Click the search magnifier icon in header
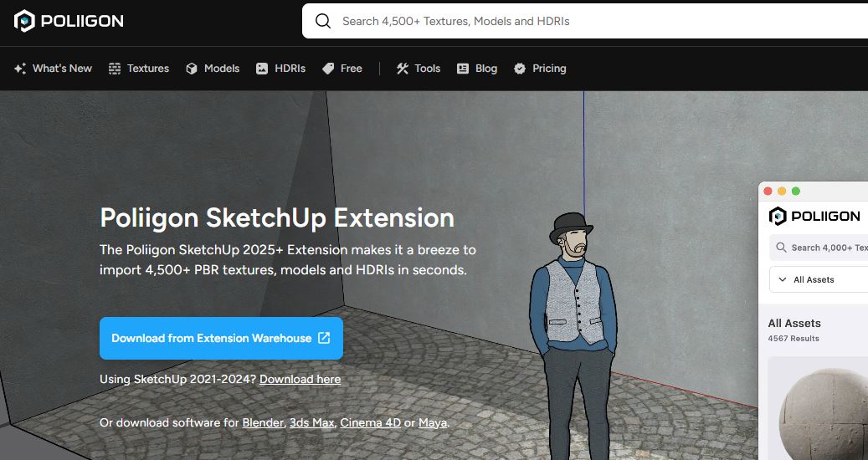868x460 pixels. 323,21
